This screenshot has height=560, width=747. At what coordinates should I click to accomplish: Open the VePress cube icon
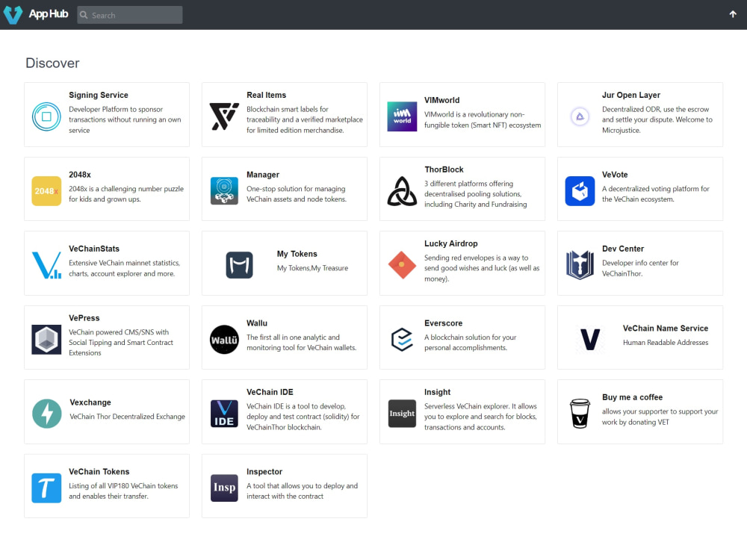click(x=46, y=340)
